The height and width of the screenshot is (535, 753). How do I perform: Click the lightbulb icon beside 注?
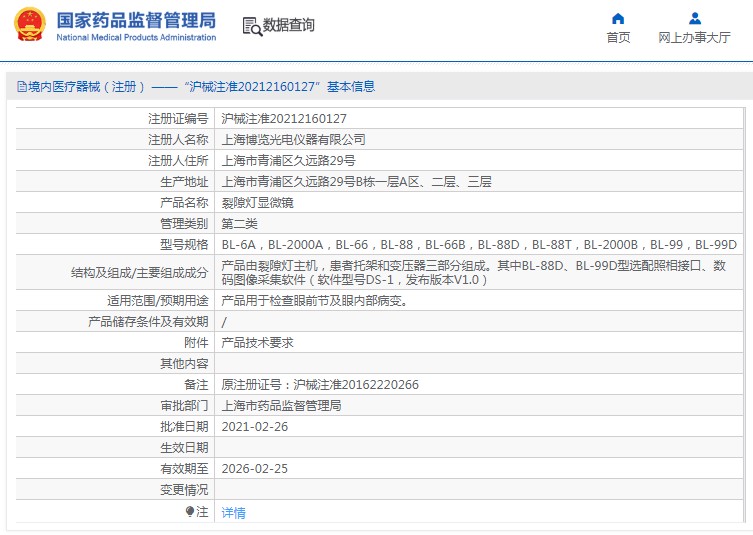coord(190,511)
